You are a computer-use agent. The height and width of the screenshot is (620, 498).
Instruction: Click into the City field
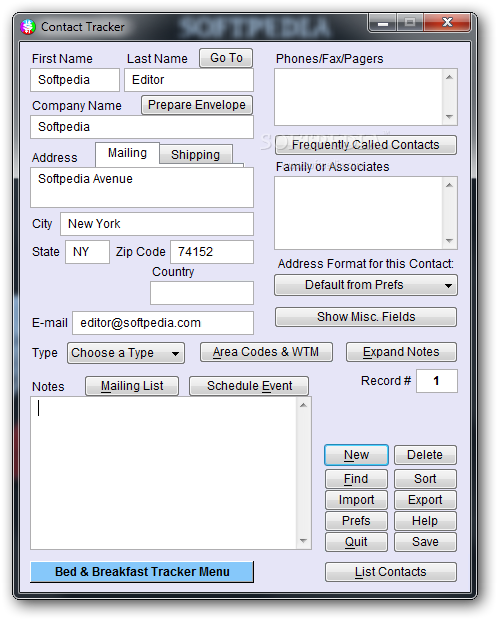click(x=157, y=224)
